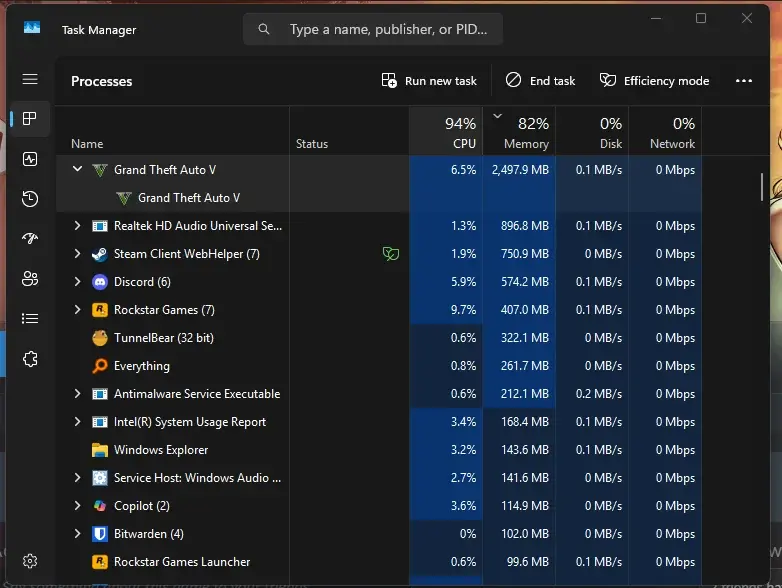Select the Windows Explorer process name
This screenshot has width=782, height=588.
point(161,450)
